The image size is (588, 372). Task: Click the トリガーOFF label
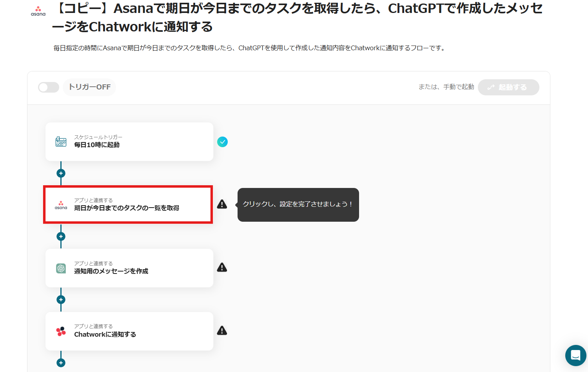(x=89, y=87)
